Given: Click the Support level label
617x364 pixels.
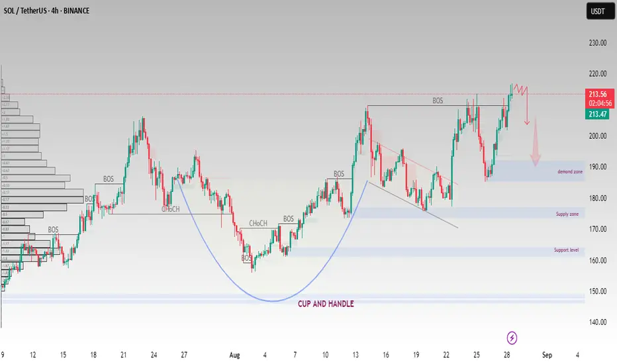Looking at the screenshot, I should (x=566, y=250).
